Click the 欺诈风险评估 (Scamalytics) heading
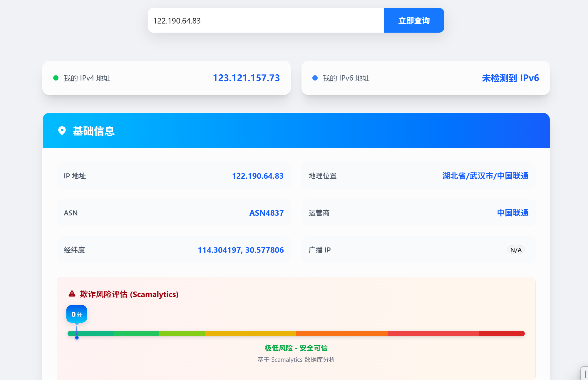 tap(129, 294)
